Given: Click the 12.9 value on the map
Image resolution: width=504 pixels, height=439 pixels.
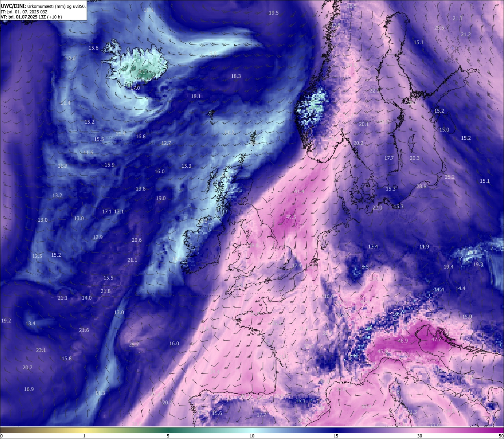Looking at the screenshot, I should coord(98,237).
